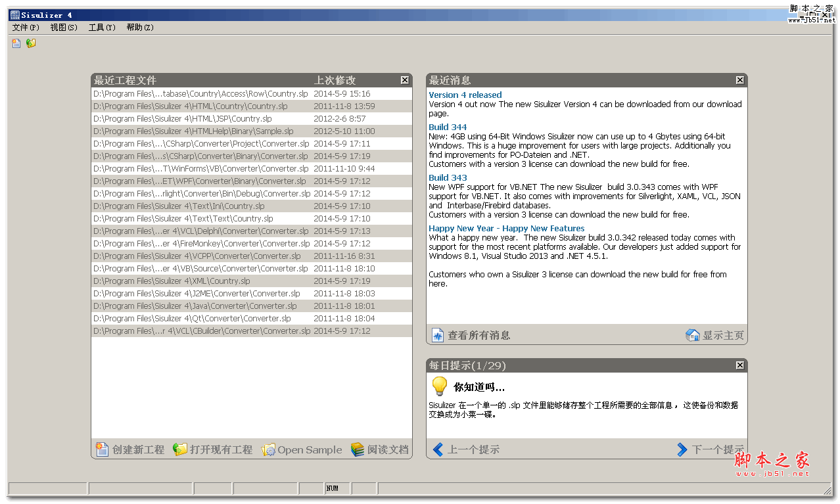
Task: Select XML\Country.slp recent file
Action: coord(252,281)
